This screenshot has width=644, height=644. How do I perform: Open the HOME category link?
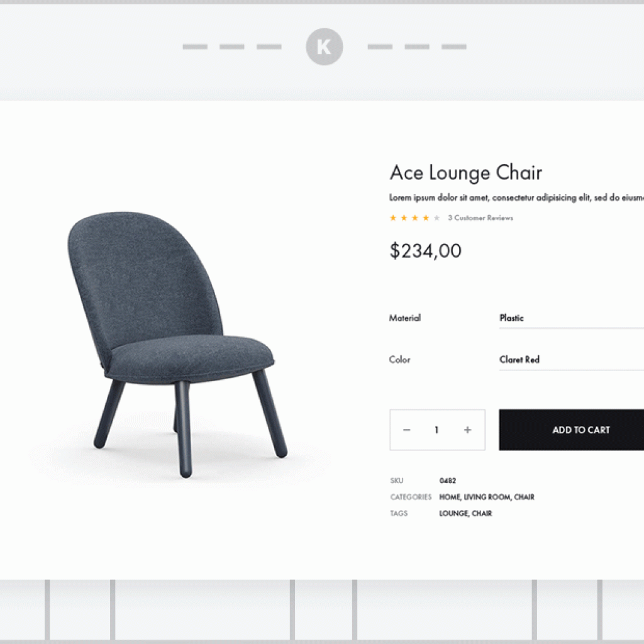450,497
